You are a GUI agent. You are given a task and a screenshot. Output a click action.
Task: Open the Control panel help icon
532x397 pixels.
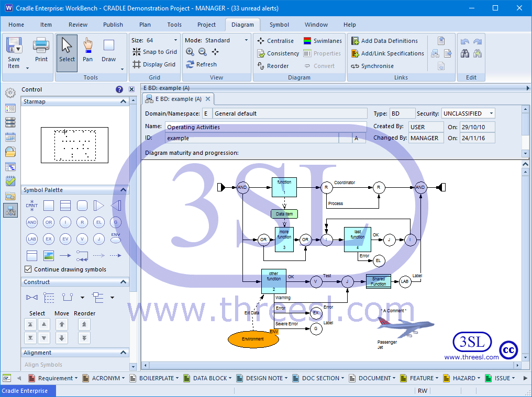(x=119, y=89)
